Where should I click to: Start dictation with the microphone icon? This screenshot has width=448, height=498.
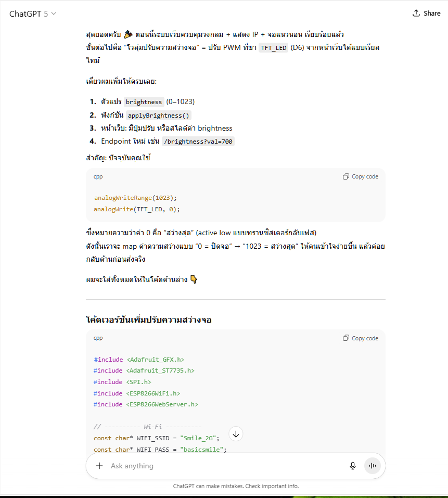(353, 466)
